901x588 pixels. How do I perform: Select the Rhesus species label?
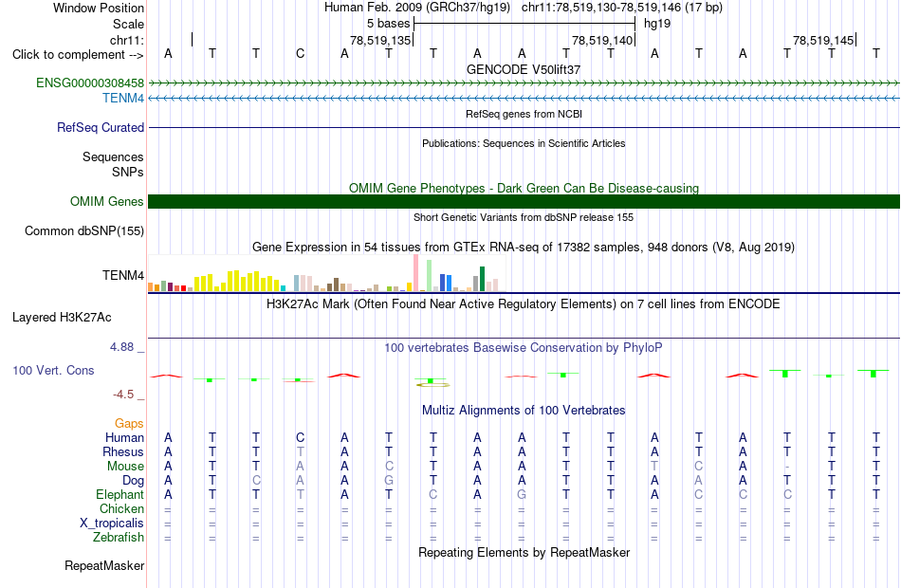click(123, 451)
